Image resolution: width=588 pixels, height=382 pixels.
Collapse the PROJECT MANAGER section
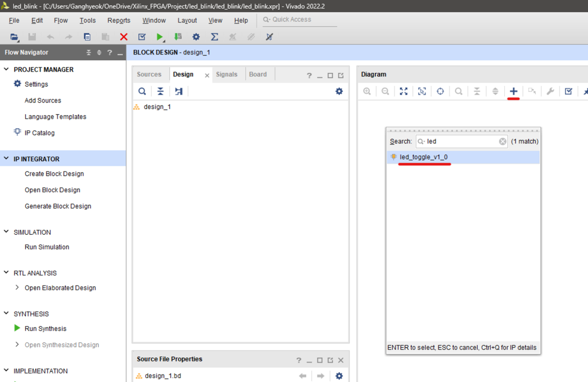6,69
